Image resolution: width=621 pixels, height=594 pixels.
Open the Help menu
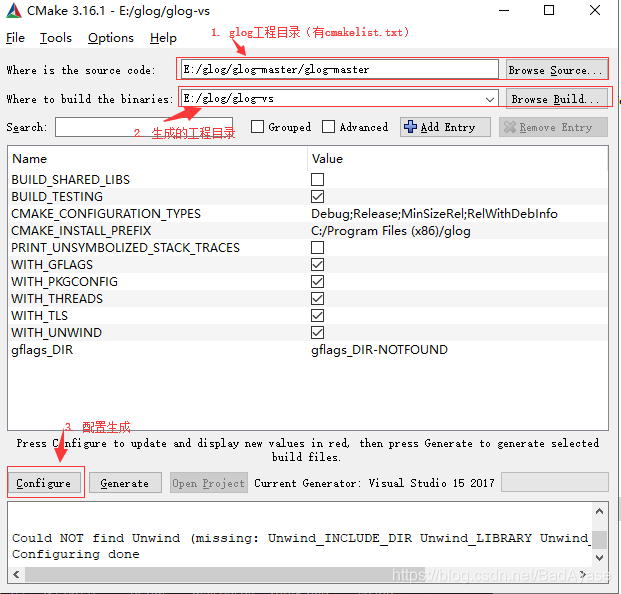click(163, 38)
